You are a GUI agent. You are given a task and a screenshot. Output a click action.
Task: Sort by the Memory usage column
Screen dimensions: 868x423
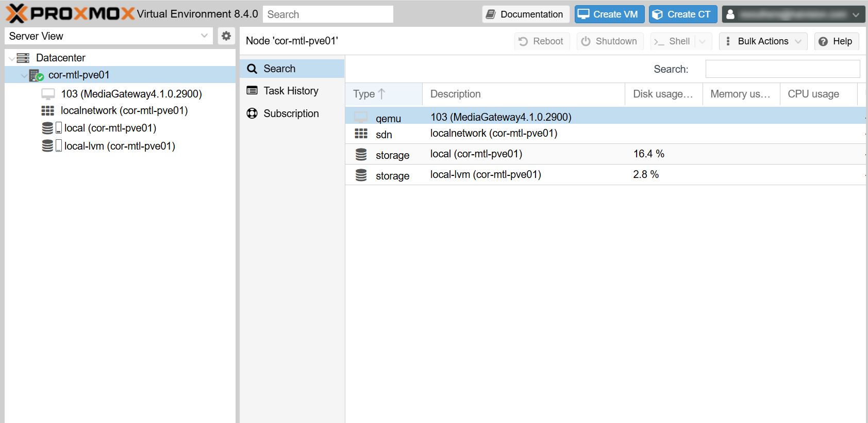click(x=741, y=94)
